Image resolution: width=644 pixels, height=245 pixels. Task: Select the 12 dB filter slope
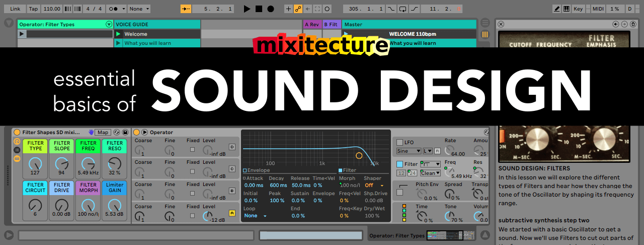[x=401, y=173]
